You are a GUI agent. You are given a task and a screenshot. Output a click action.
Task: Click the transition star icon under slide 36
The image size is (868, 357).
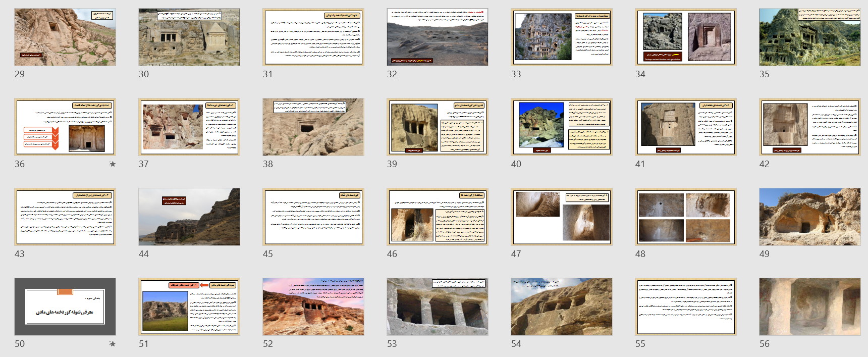pos(112,164)
